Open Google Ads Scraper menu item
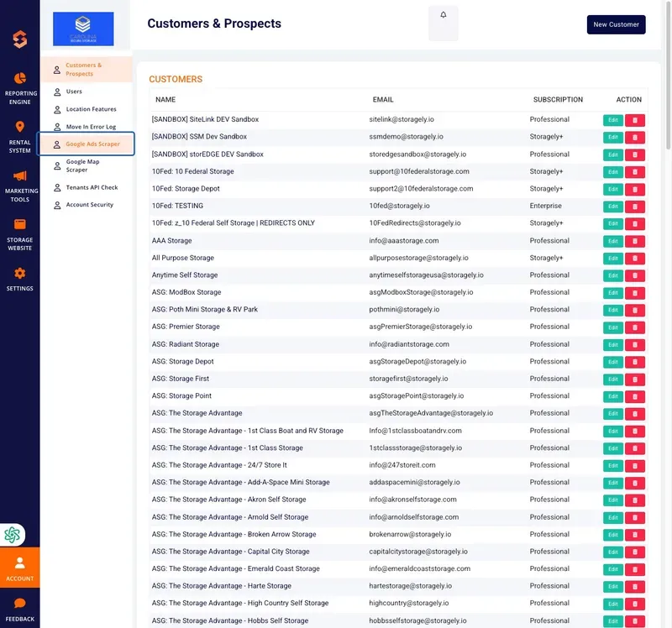 87,144
